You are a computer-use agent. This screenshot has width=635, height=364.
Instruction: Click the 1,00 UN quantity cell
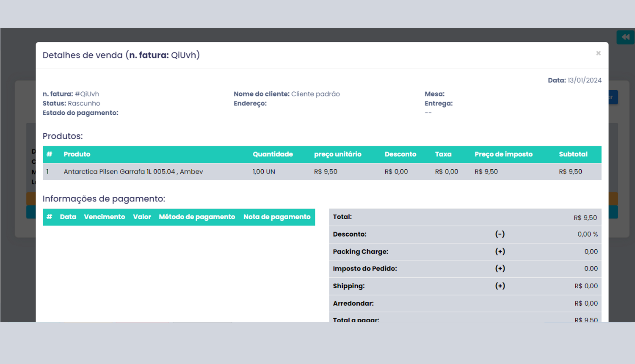pyautogui.click(x=264, y=171)
